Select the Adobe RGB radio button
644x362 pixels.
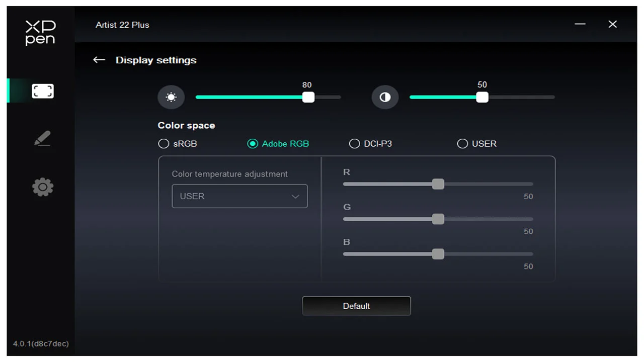tap(253, 144)
